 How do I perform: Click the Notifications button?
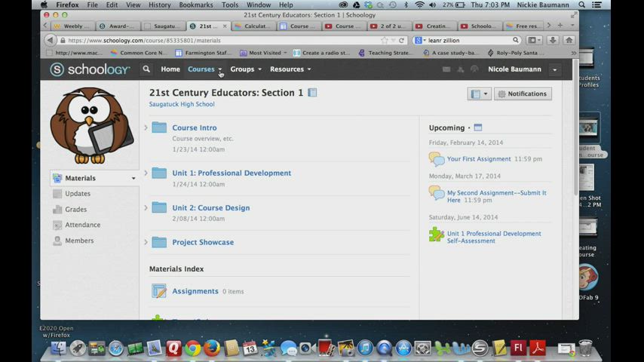coord(522,94)
